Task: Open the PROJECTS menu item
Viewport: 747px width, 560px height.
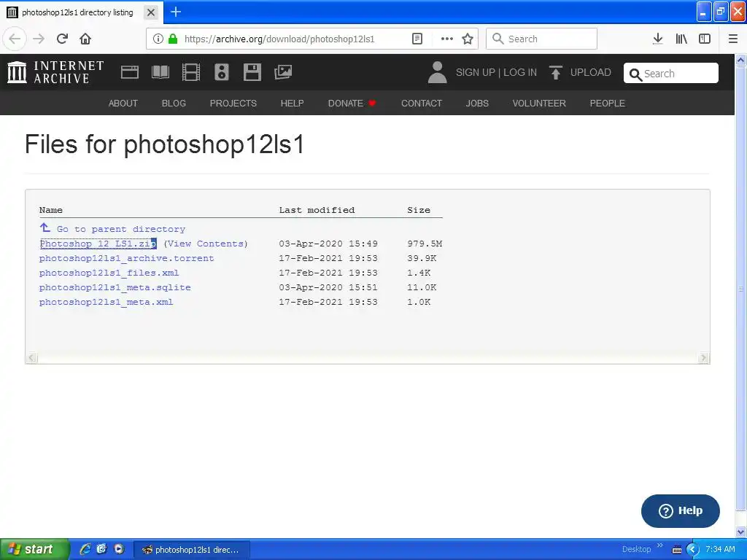Action: (233, 104)
